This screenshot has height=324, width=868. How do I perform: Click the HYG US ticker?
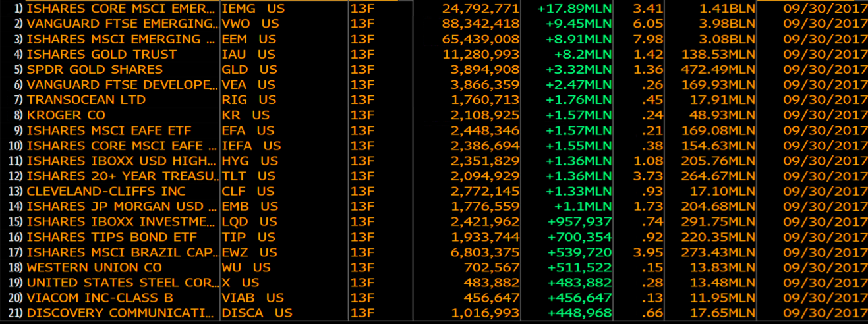coord(250,161)
